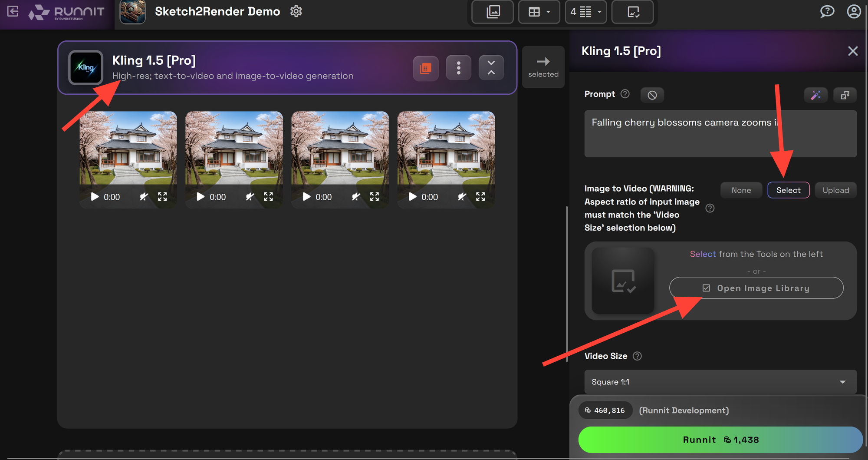Screen dimensions: 868x460
Task: Click the orange library icon in Kling card
Action: point(425,68)
